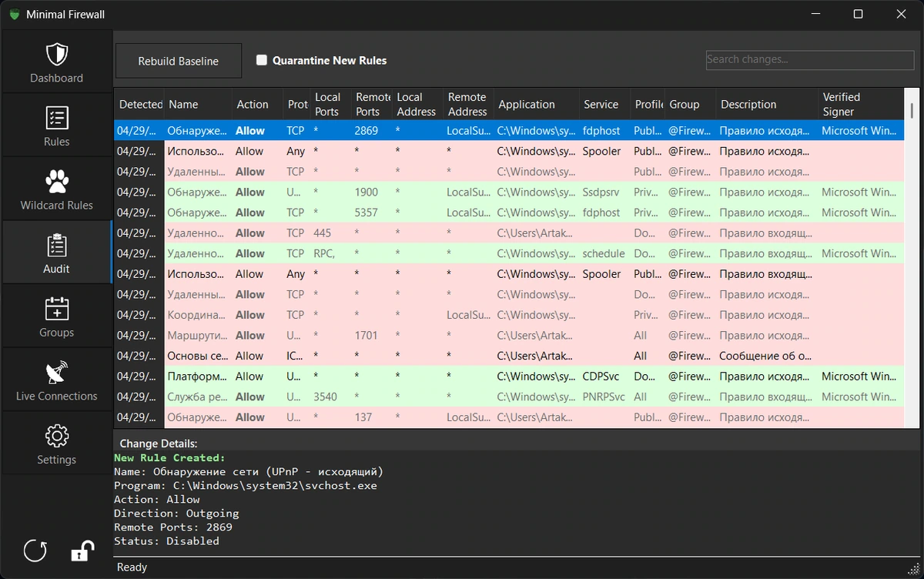Click the 'CDPSvc' service cell
This screenshot has width=924, height=579.
coord(604,377)
